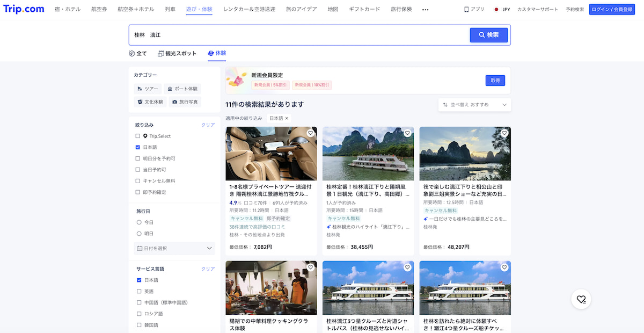Check the ロシア語 language checkbox
644x333 pixels.
coord(139,314)
